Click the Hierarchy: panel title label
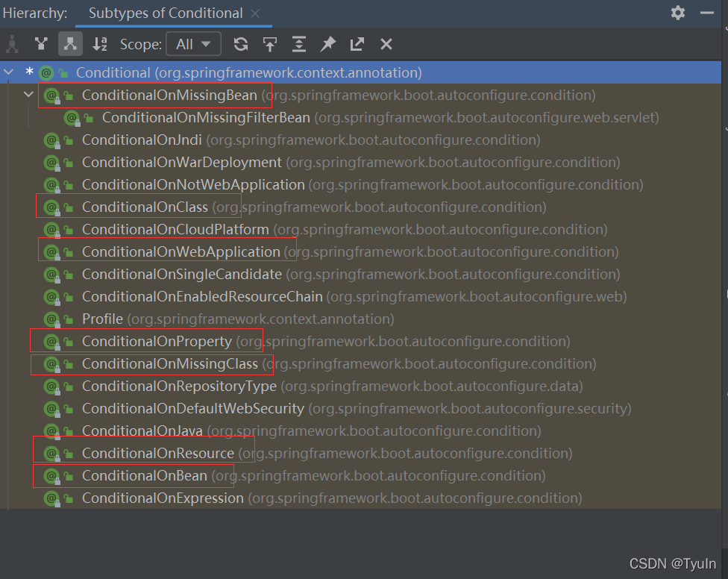Screen dimensions: 728x579 [35, 13]
